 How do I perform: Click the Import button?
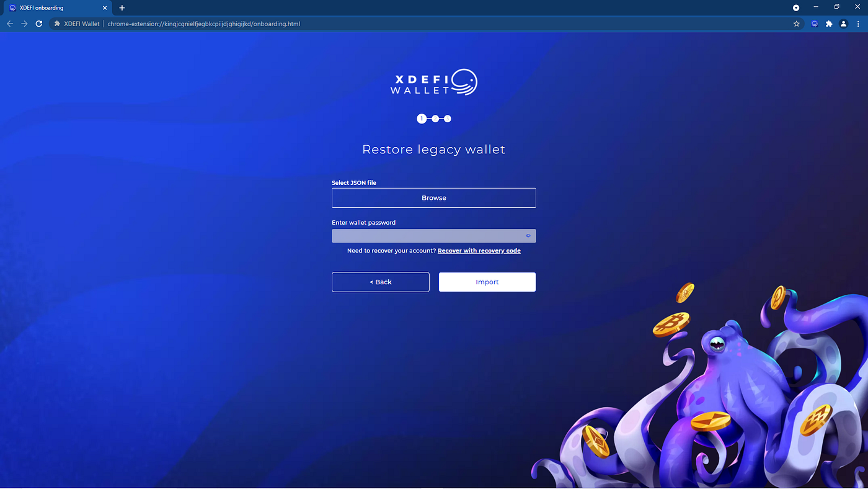click(x=487, y=282)
